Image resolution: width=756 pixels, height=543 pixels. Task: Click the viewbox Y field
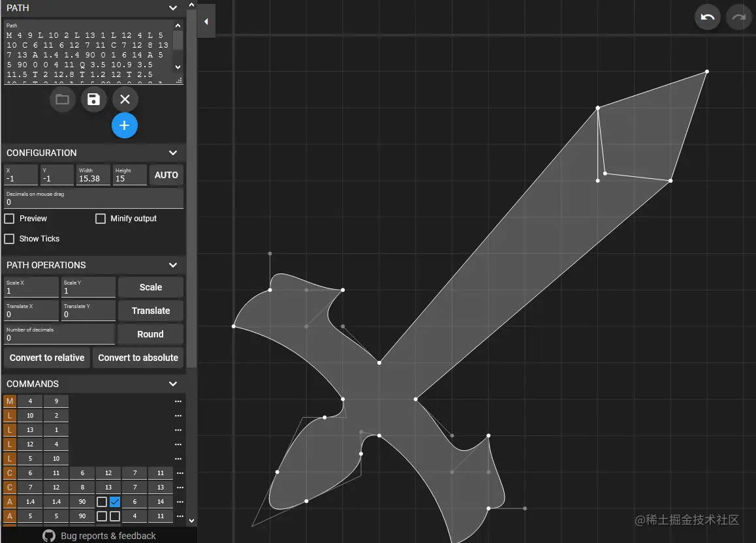pos(57,176)
